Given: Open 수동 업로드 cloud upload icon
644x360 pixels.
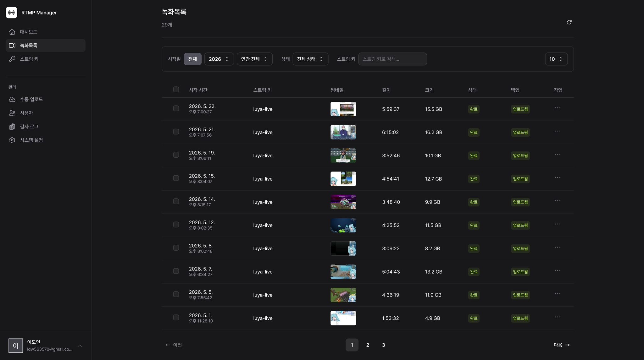Looking at the screenshot, I should 12,99.
